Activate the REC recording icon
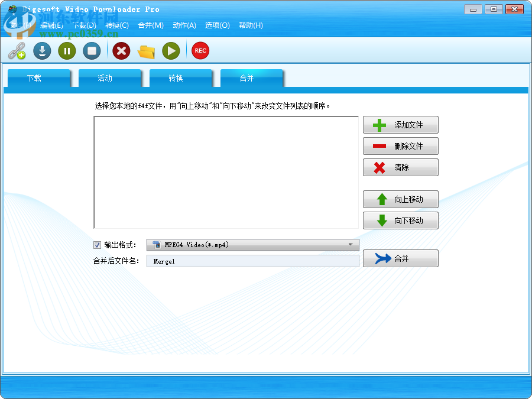 point(200,51)
